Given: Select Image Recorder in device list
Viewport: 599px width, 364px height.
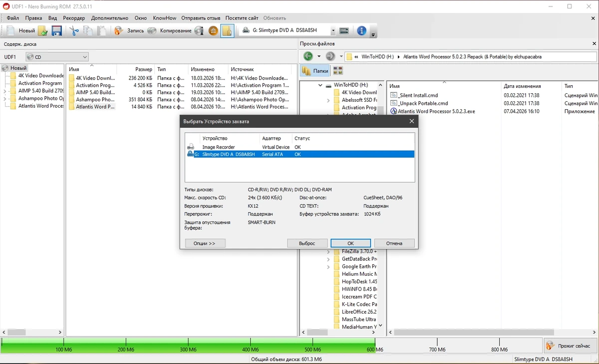Looking at the screenshot, I should pos(299,147).
